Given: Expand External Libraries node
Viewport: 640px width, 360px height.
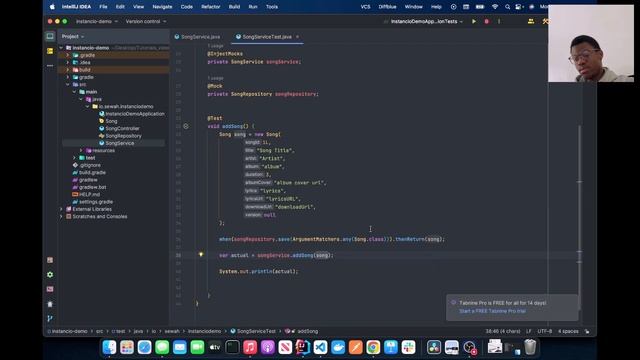Looking at the screenshot, I should tap(61, 209).
